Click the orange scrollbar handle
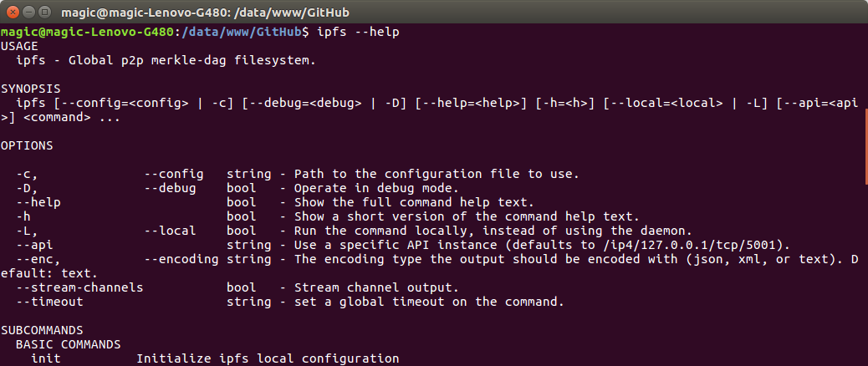The image size is (868, 366). 865,146
